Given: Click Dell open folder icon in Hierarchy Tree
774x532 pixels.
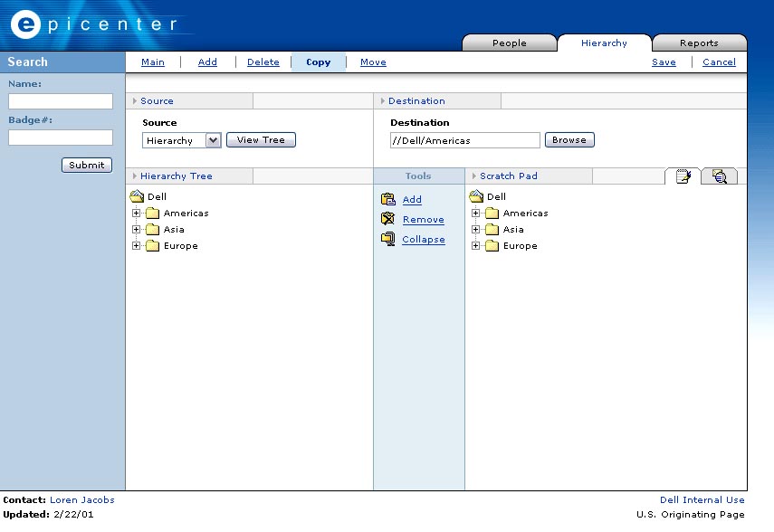Looking at the screenshot, I should click(137, 196).
